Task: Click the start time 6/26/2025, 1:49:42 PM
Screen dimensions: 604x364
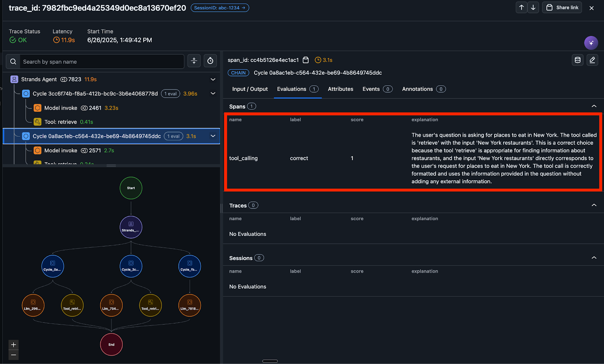Action: [120, 40]
